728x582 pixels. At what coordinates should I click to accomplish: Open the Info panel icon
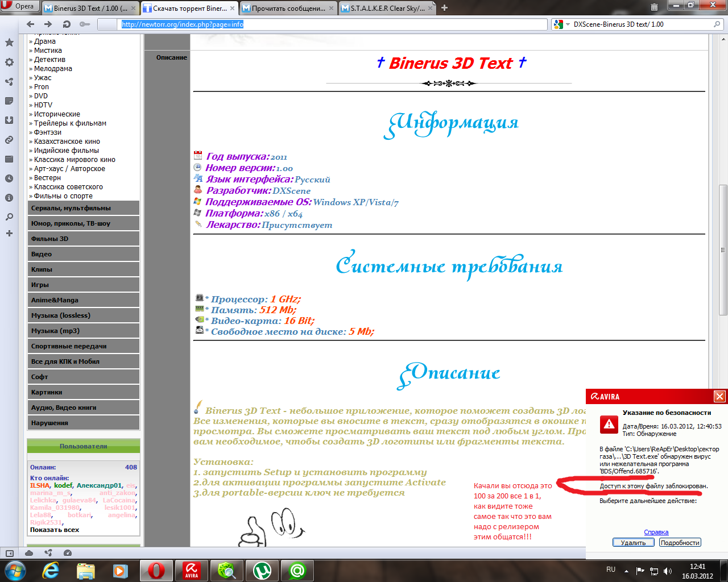point(9,198)
